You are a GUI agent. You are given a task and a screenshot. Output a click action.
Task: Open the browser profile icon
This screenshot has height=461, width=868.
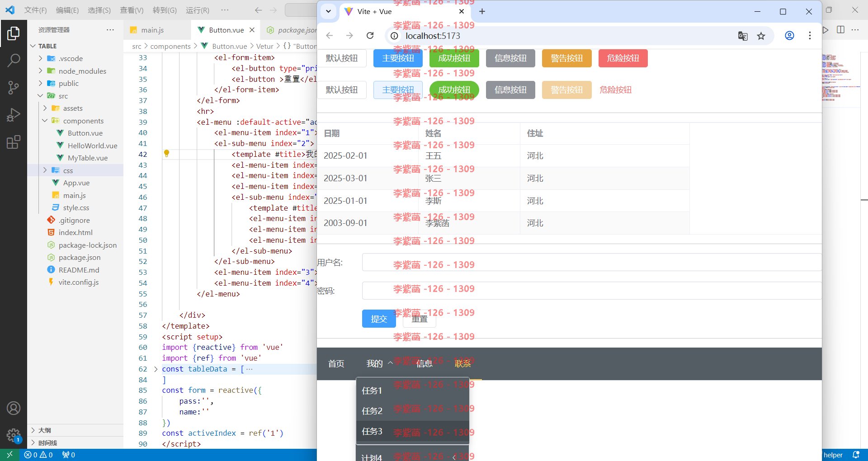click(x=789, y=36)
